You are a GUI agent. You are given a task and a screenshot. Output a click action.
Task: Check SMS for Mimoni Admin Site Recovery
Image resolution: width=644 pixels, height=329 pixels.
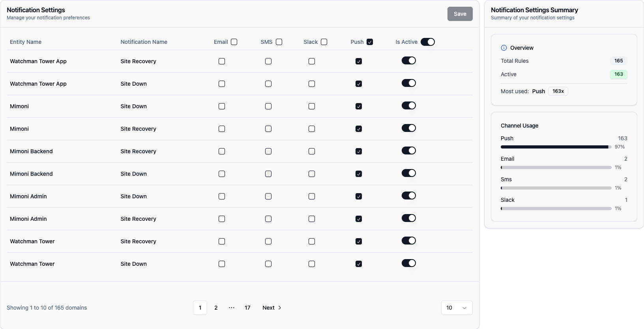pyautogui.click(x=268, y=219)
